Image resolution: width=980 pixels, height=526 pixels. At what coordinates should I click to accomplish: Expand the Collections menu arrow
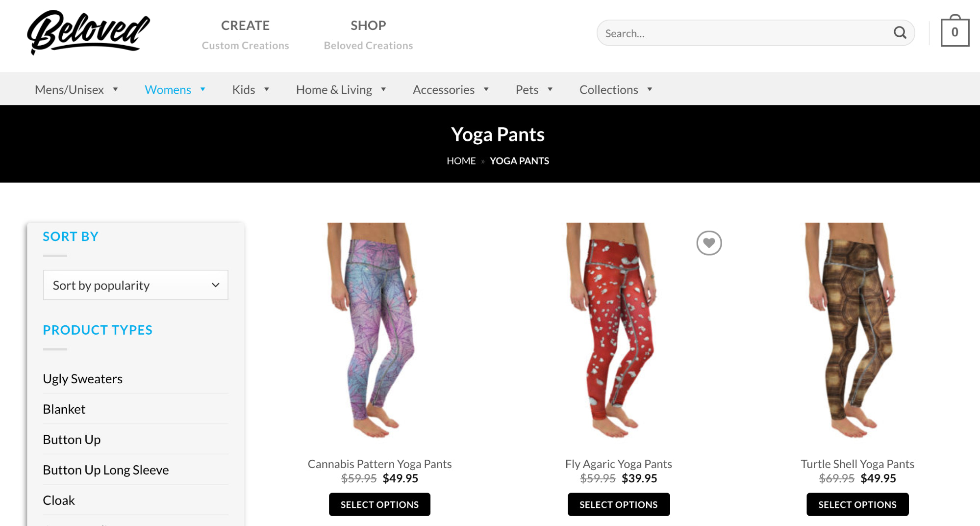(650, 89)
